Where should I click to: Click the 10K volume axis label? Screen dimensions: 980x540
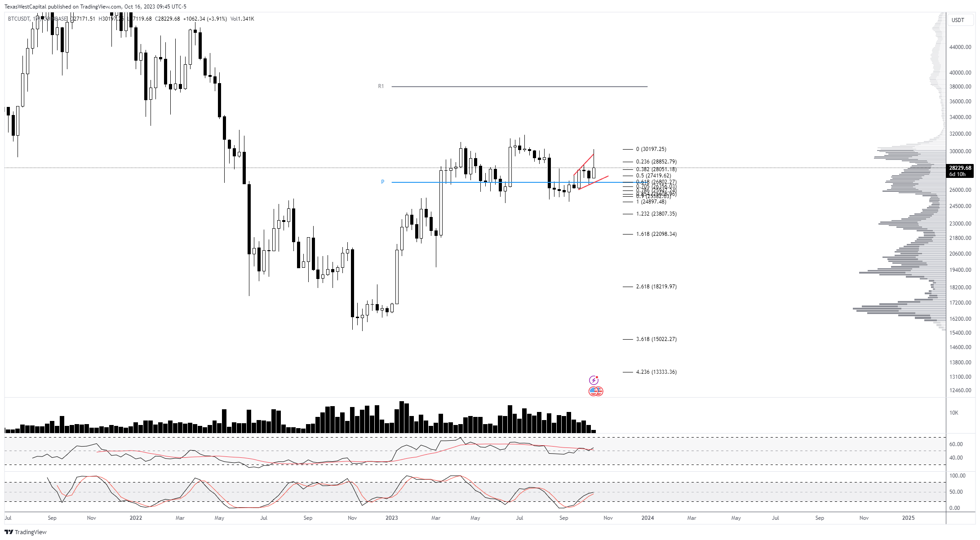(x=953, y=413)
